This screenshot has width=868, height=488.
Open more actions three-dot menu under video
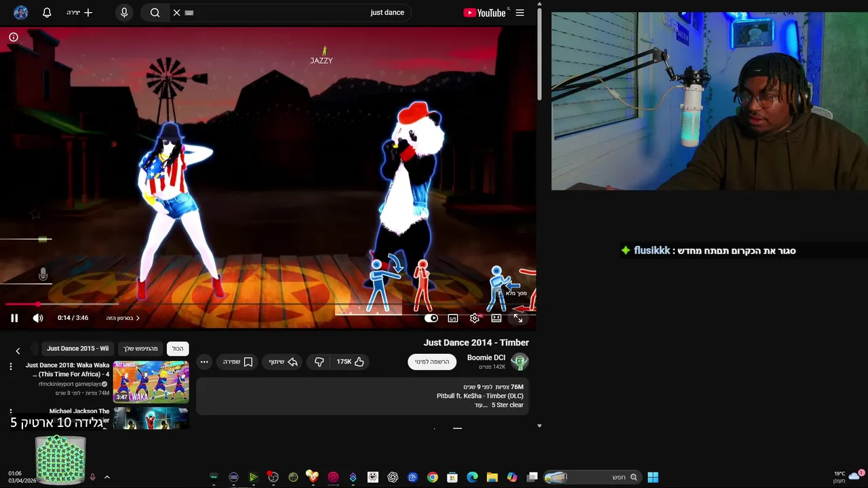[x=204, y=362]
